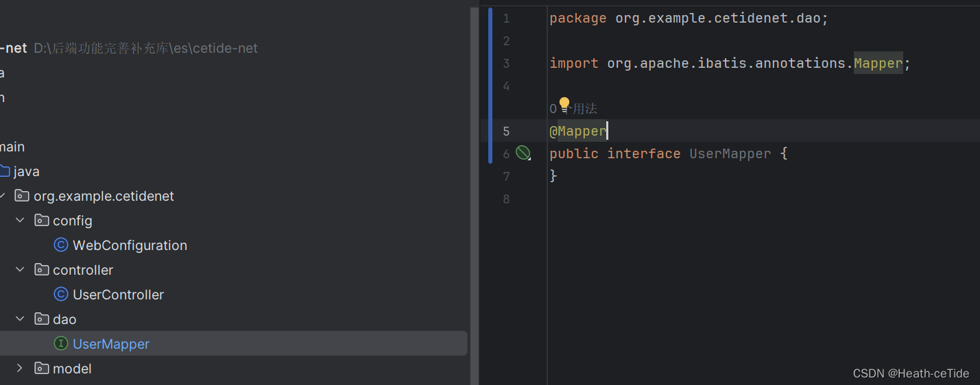The image size is (980, 385).
Task: Click line number 1 in the gutter
Action: pos(506,18)
